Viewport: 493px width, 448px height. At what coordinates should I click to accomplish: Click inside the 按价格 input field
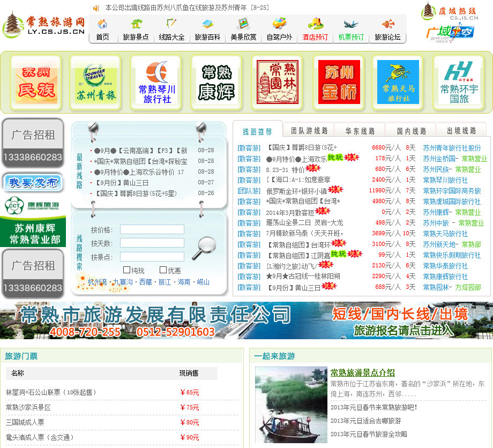tap(152, 229)
